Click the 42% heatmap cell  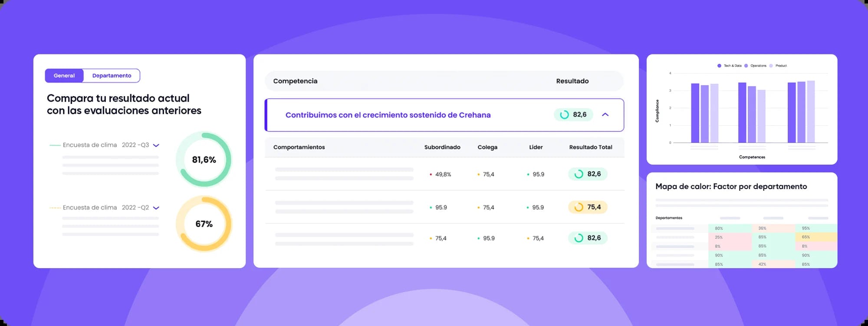[x=773, y=264]
